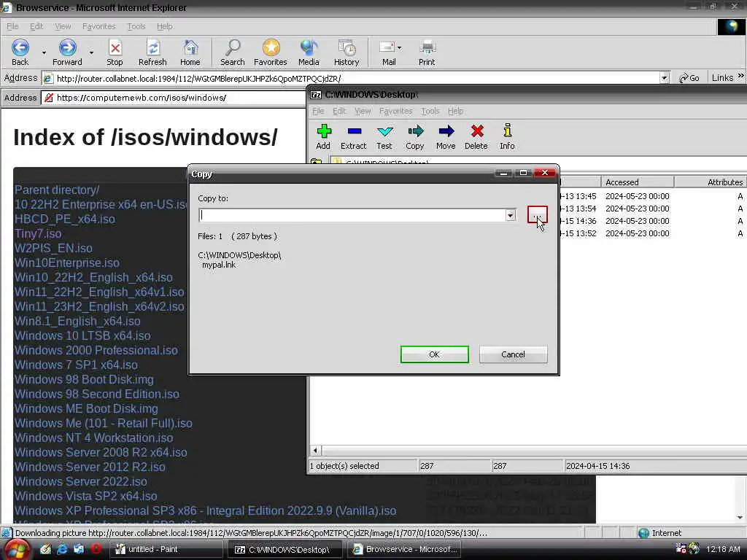Open the Parent directory/ link
Image resolution: width=747 pixels, height=560 pixels.
[57, 190]
